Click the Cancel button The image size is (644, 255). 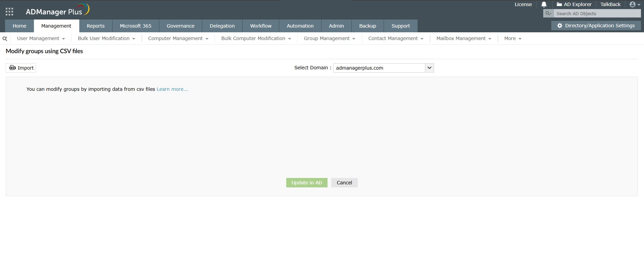(344, 183)
